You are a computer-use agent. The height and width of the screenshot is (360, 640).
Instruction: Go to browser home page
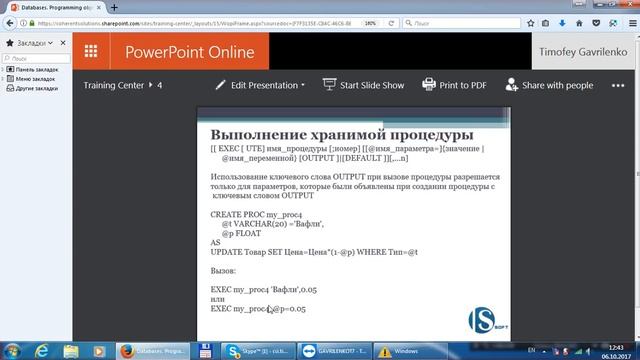[x=579, y=23]
